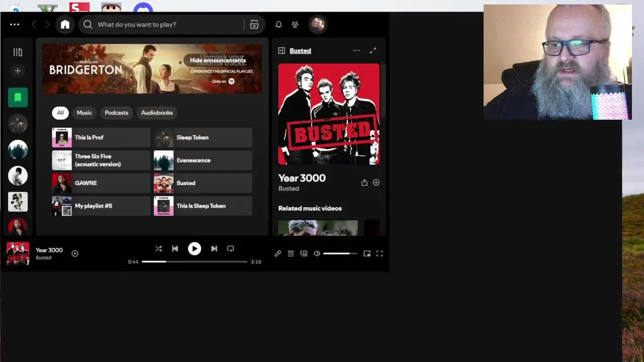Click the Busted link in panel header

click(x=300, y=51)
